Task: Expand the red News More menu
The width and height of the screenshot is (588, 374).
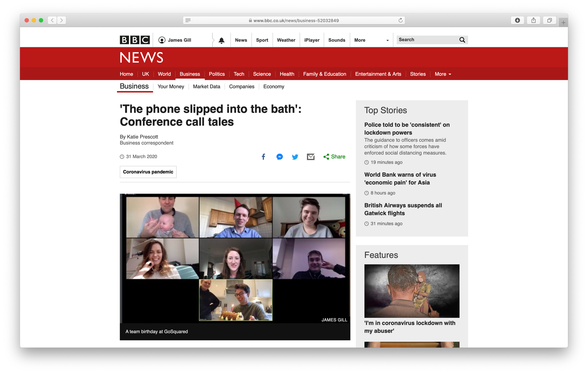Action: (443, 74)
